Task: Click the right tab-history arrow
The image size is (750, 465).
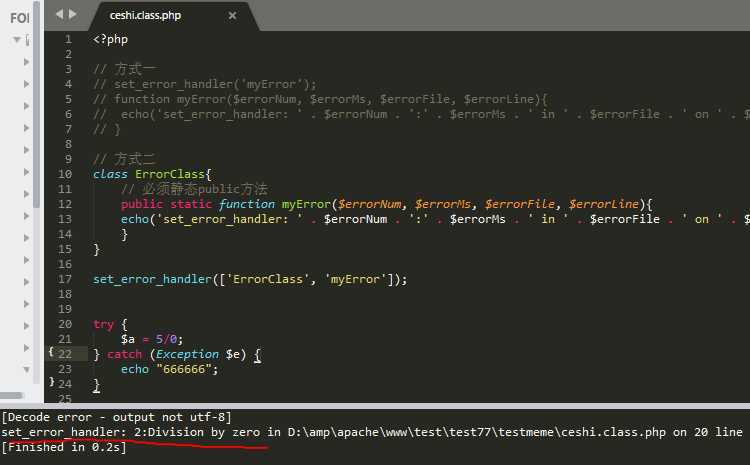Action: click(x=72, y=14)
